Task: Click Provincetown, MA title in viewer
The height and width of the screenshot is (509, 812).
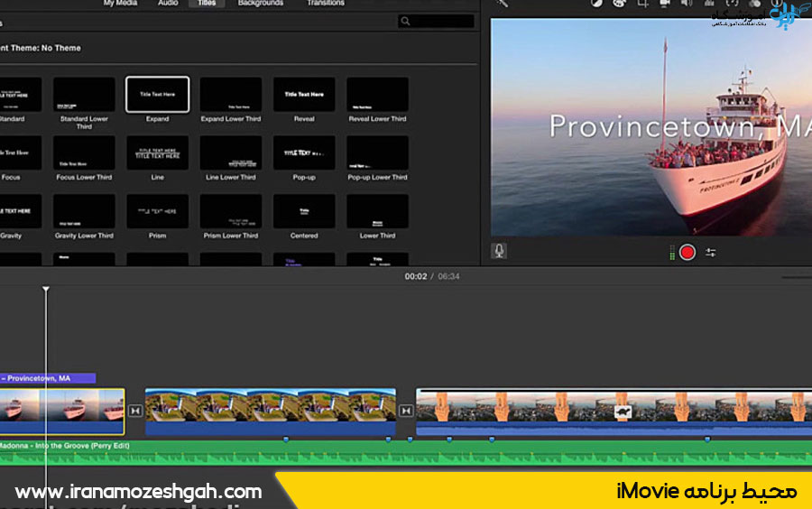Action: [680, 126]
